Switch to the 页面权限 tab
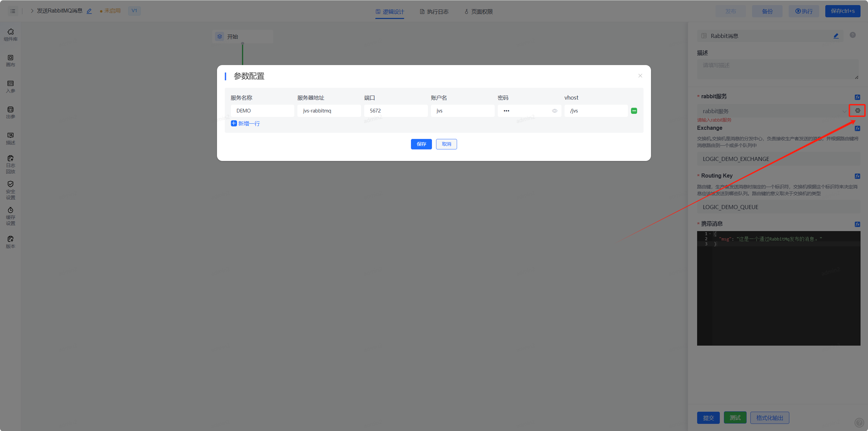The image size is (868, 431). tap(478, 12)
